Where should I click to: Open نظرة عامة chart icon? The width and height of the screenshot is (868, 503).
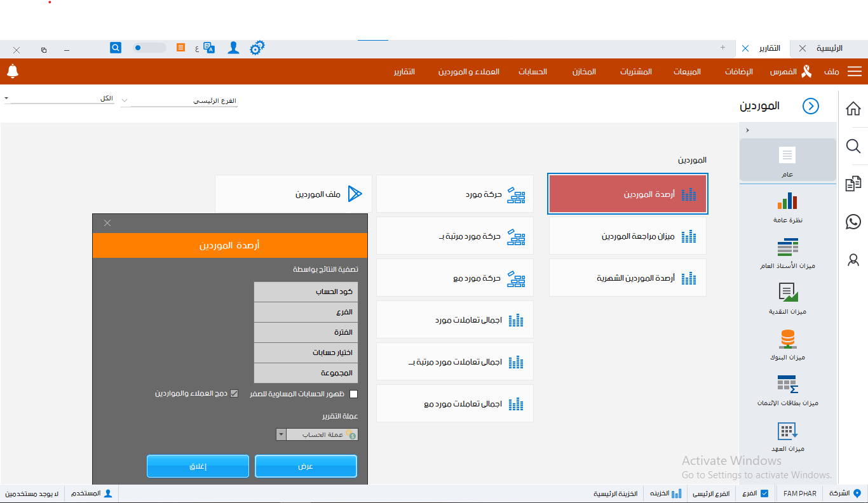point(787,201)
